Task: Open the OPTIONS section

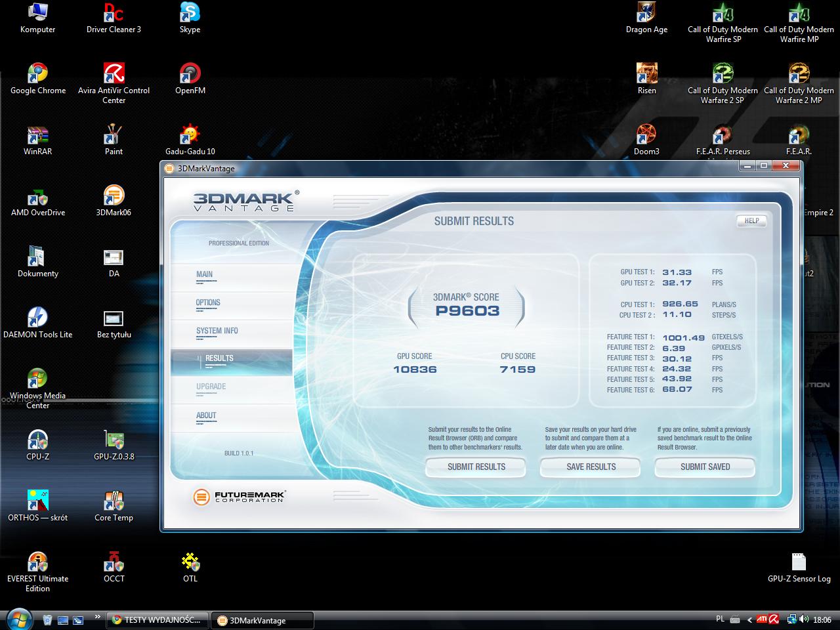Action: [x=231, y=306]
